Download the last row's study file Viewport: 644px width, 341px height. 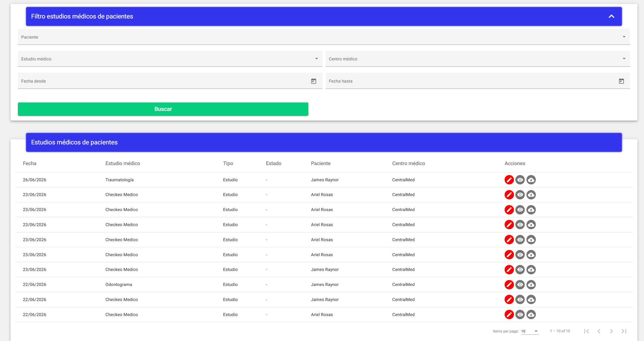coord(531,315)
